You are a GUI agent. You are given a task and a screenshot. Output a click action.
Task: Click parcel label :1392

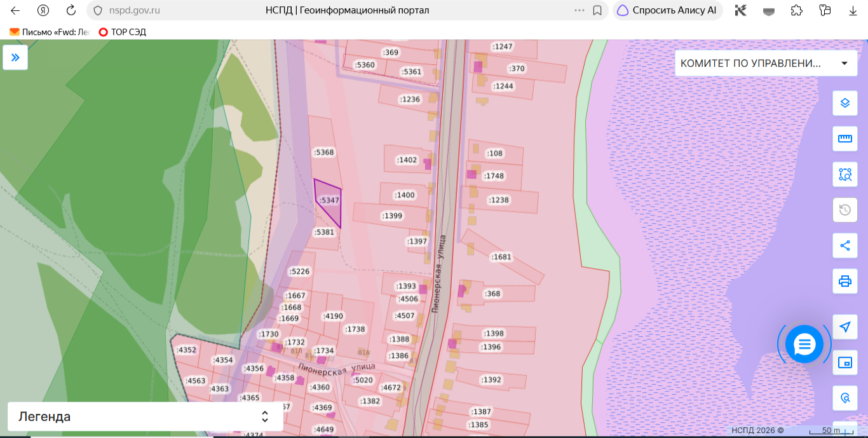pos(491,380)
